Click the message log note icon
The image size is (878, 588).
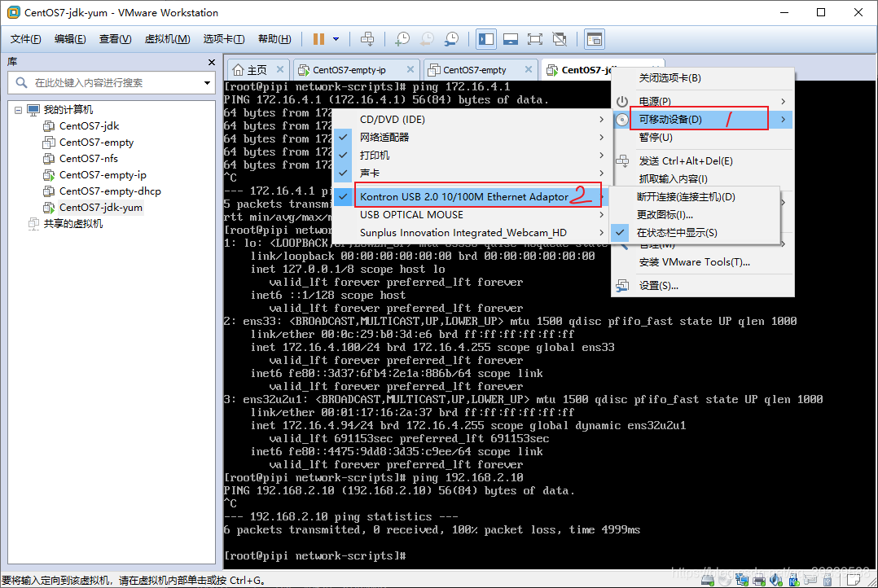(x=854, y=580)
